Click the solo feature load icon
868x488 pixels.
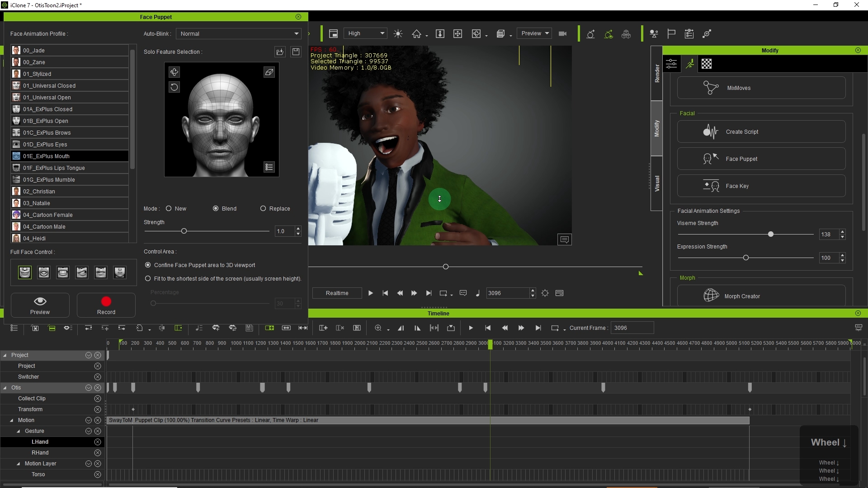coord(280,52)
